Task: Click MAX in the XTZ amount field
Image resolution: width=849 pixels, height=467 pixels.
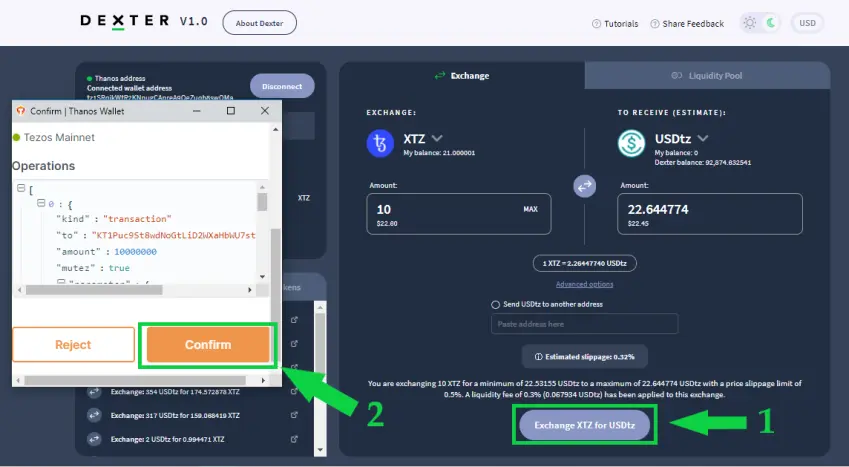Action: (531, 209)
